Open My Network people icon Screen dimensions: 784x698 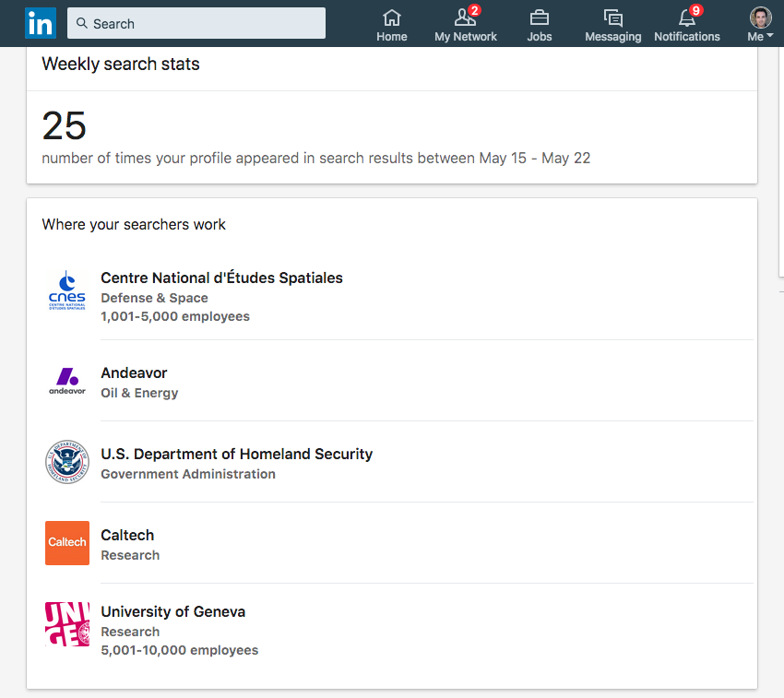[x=464, y=18]
